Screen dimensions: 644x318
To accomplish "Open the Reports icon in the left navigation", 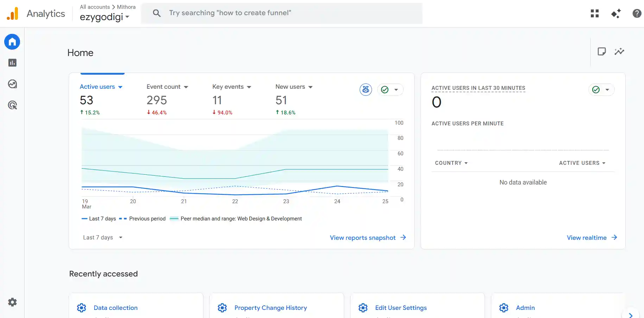I will point(12,63).
